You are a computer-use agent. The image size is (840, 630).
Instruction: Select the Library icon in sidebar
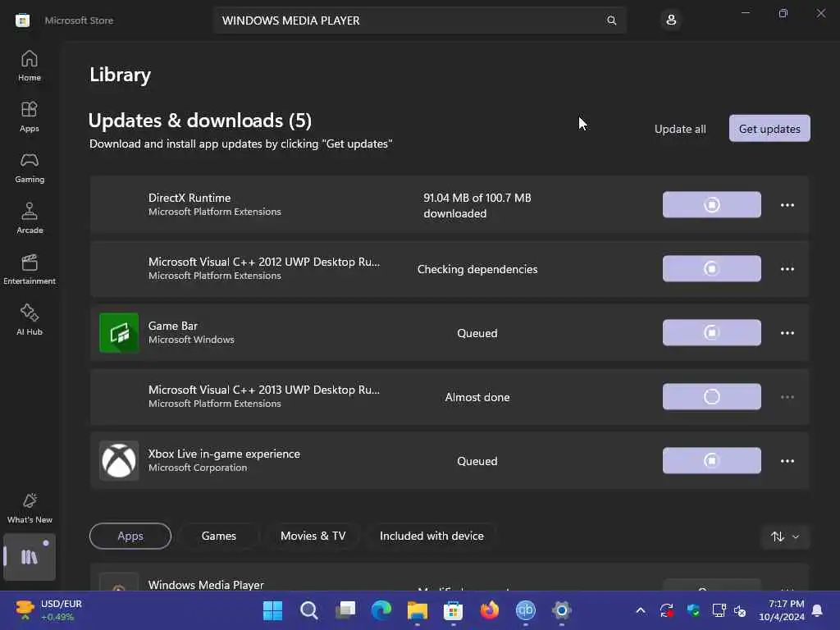(30, 557)
